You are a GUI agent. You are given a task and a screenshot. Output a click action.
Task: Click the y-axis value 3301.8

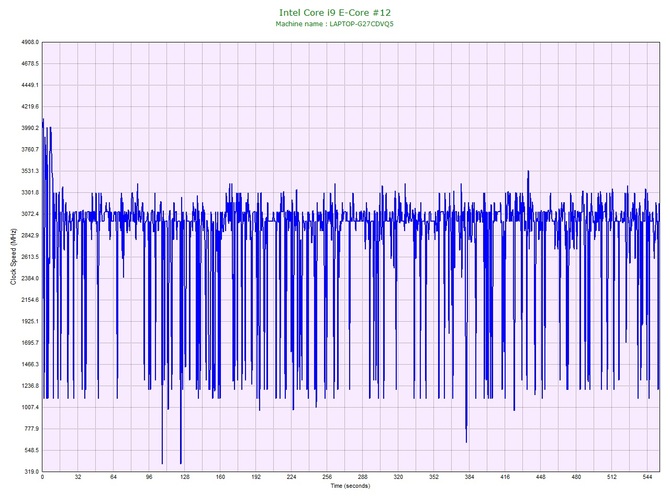pyautogui.click(x=30, y=193)
